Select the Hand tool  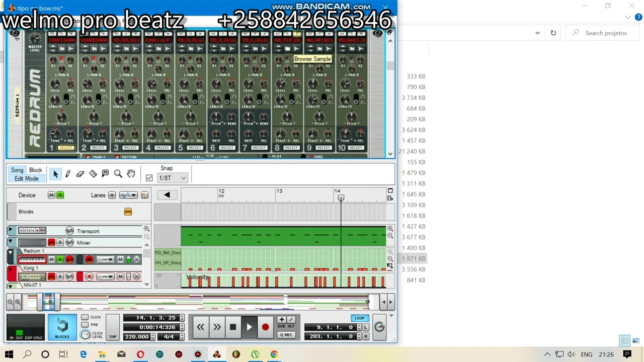[x=131, y=174]
